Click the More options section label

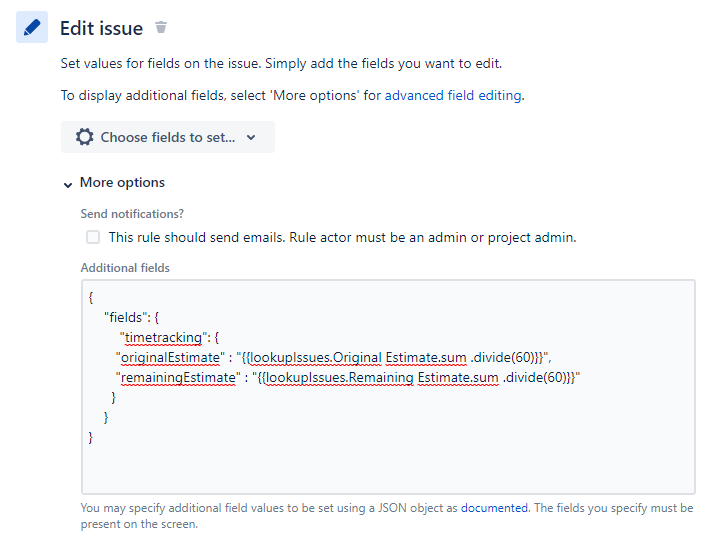[122, 182]
